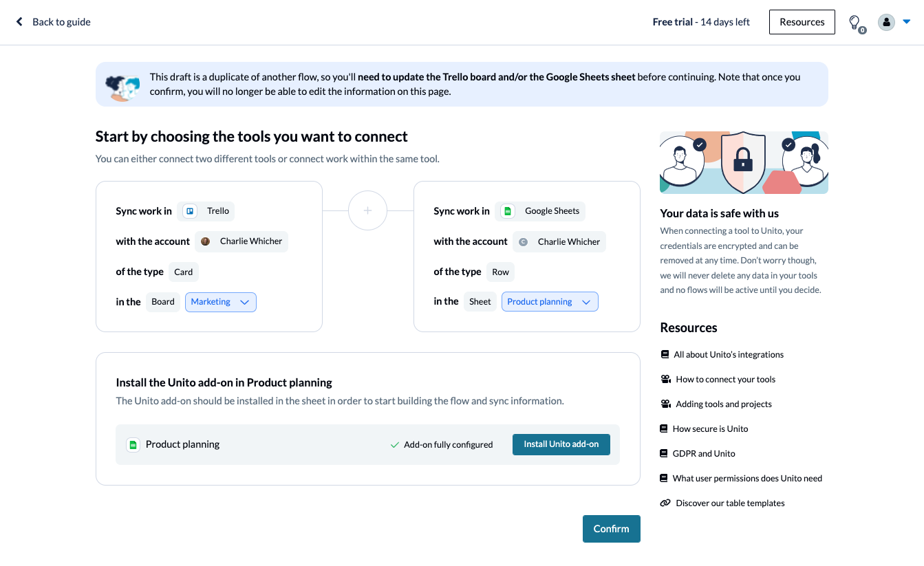Click the Sheets icon beside Product planning row
Image resolution: width=924 pixels, height=566 pixels.
coord(133,445)
